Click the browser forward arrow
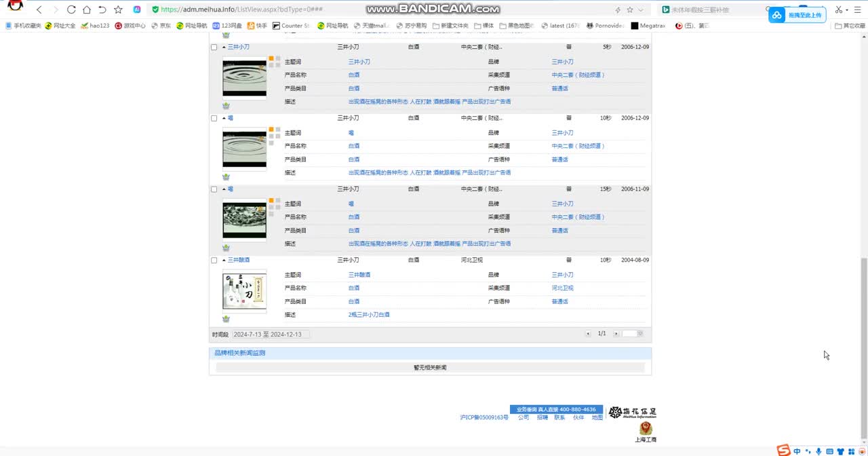 (56, 9)
